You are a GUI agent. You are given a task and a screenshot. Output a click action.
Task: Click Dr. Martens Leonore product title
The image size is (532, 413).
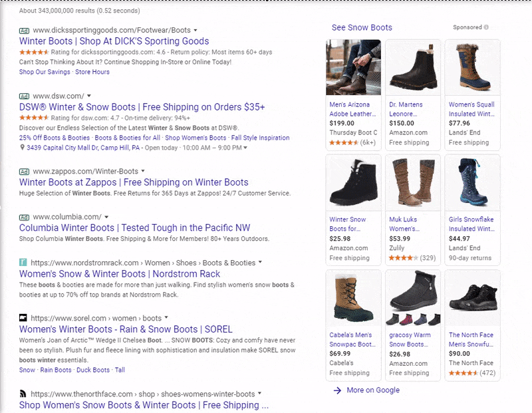point(406,109)
